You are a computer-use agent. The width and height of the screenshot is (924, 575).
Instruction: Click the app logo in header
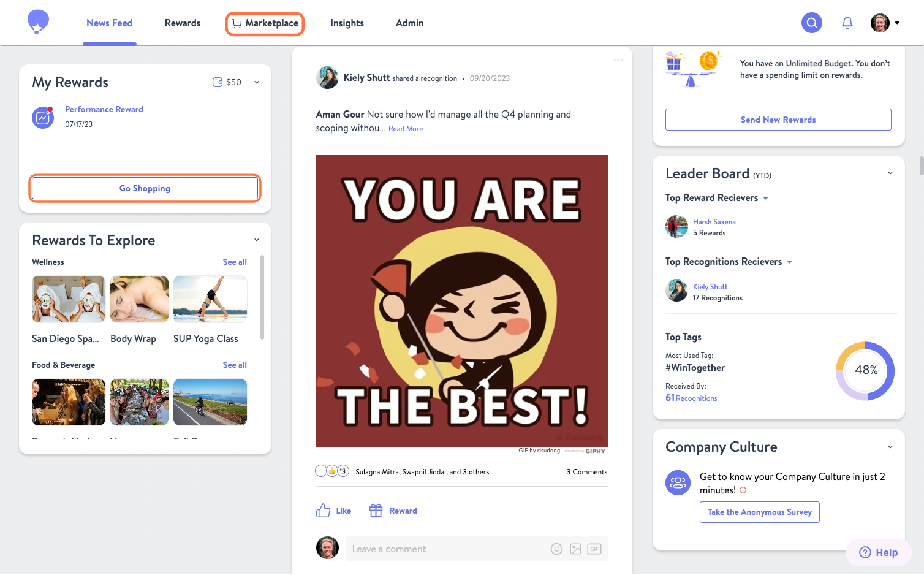(38, 21)
